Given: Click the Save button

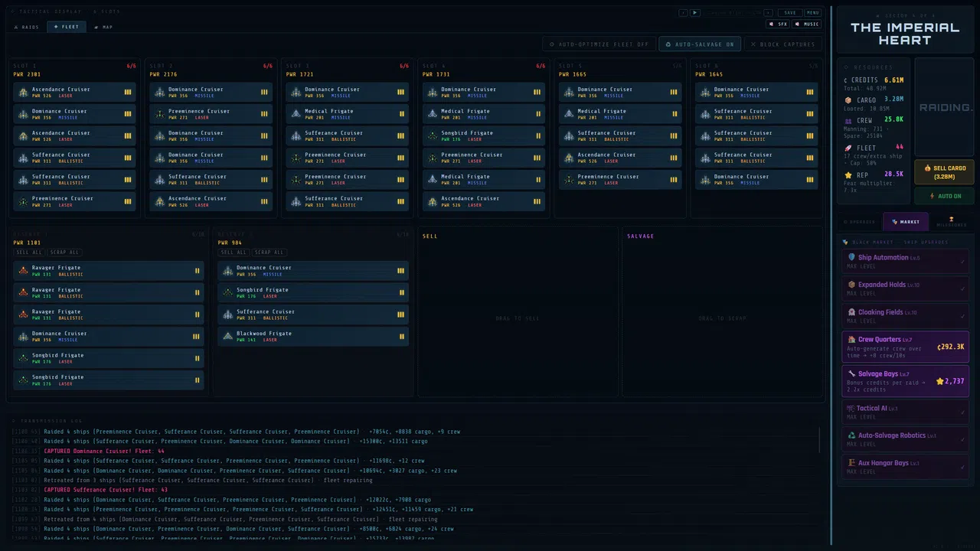Looking at the screenshot, I should [x=789, y=13].
